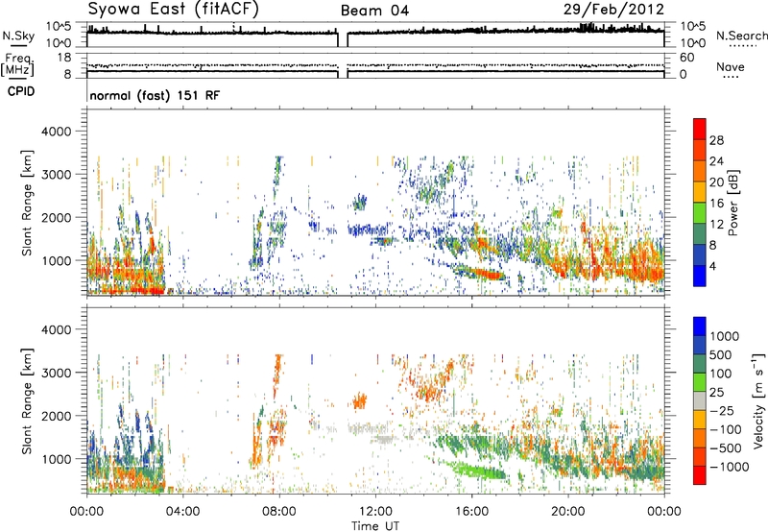The image size is (768, 532).
Task: Pick the light green 12–16 dB power segment
Action: click(700, 213)
